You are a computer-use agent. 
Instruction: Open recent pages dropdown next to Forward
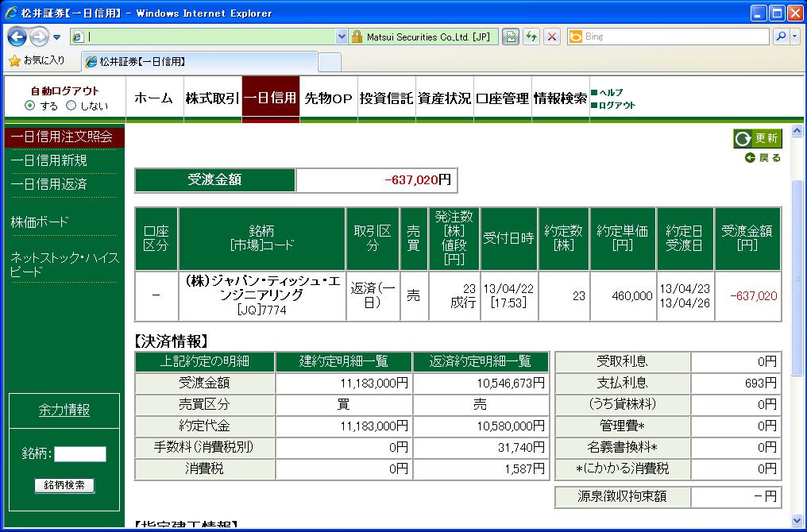[57, 37]
